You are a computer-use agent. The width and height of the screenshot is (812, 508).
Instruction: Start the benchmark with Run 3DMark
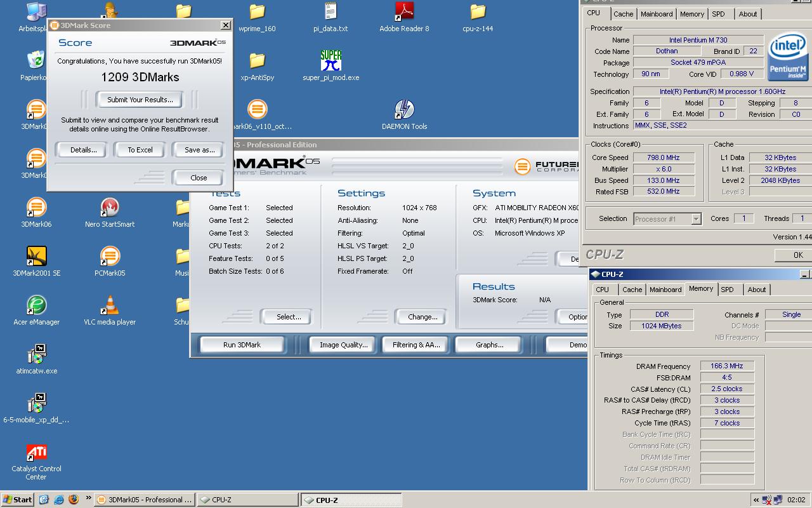[x=242, y=345]
